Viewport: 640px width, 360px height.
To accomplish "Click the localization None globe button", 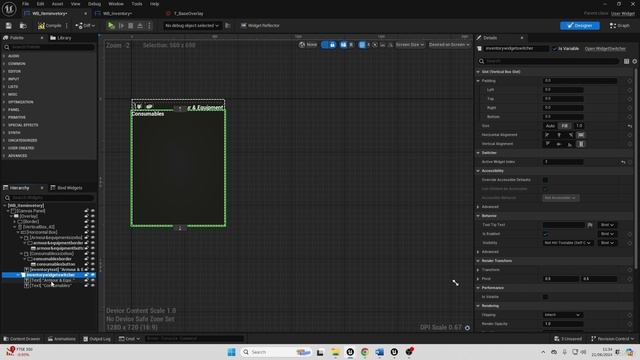I will pyautogui.click(x=308, y=44).
